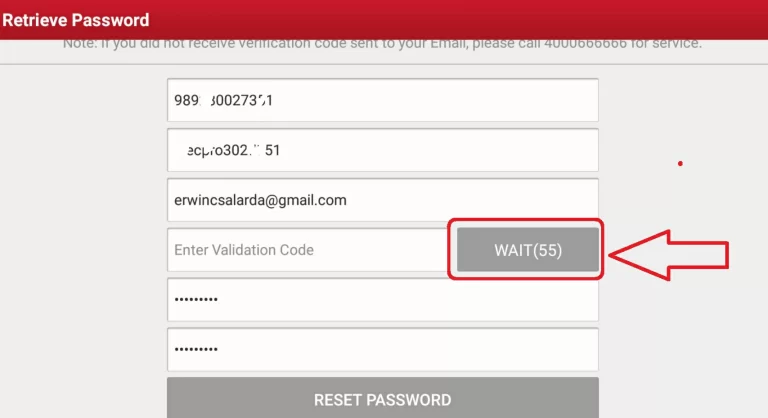Click the small red dot on the right
The width and height of the screenshot is (768, 418).
[680, 164]
